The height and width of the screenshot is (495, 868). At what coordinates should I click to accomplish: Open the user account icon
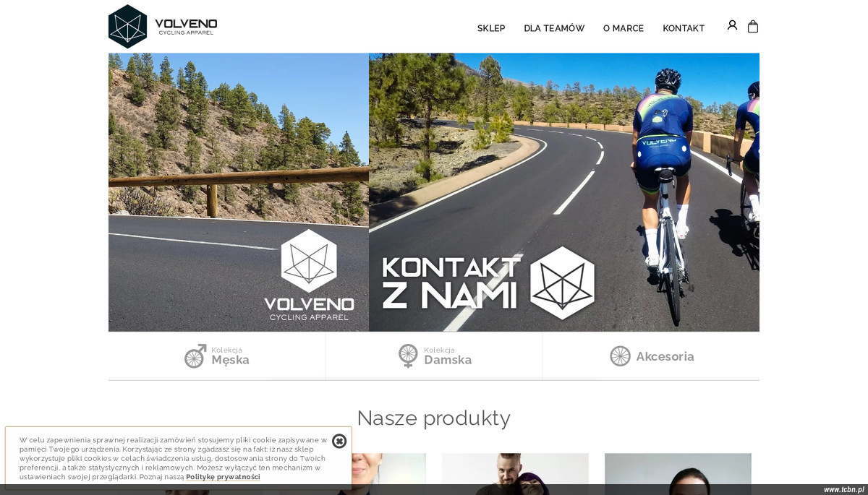[x=732, y=25]
